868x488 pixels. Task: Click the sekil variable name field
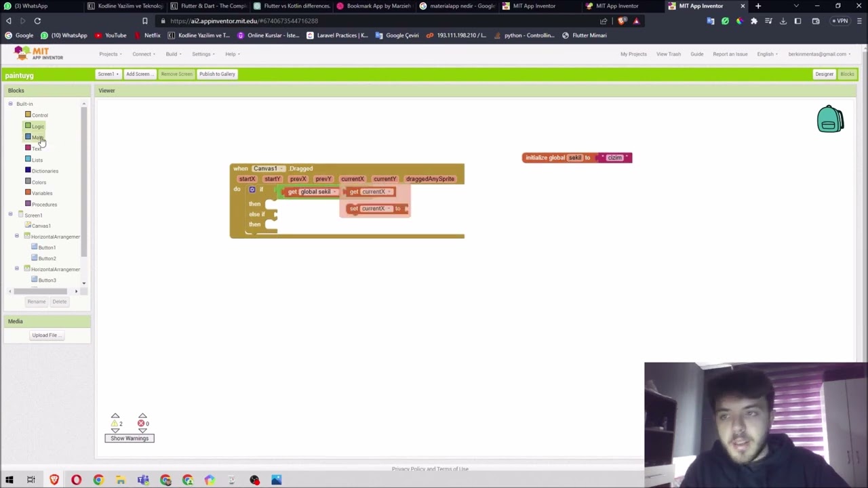[x=575, y=158]
